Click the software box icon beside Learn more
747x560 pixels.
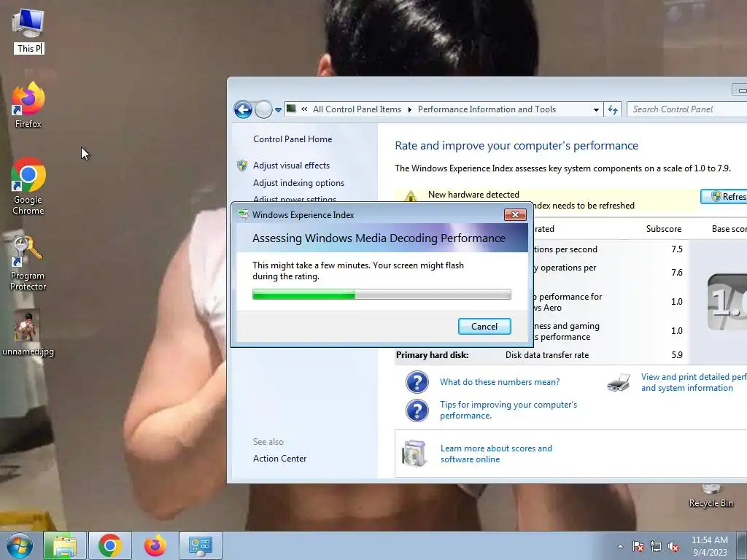(414, 454)
